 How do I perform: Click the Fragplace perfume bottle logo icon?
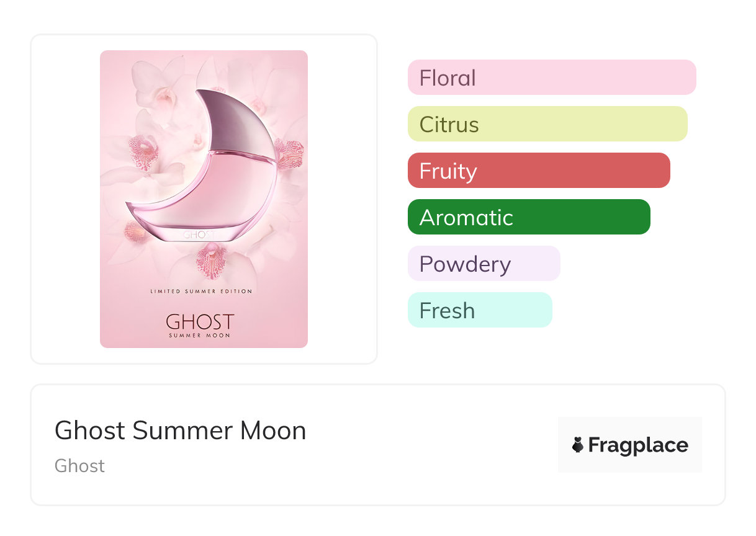coord(578,445)
